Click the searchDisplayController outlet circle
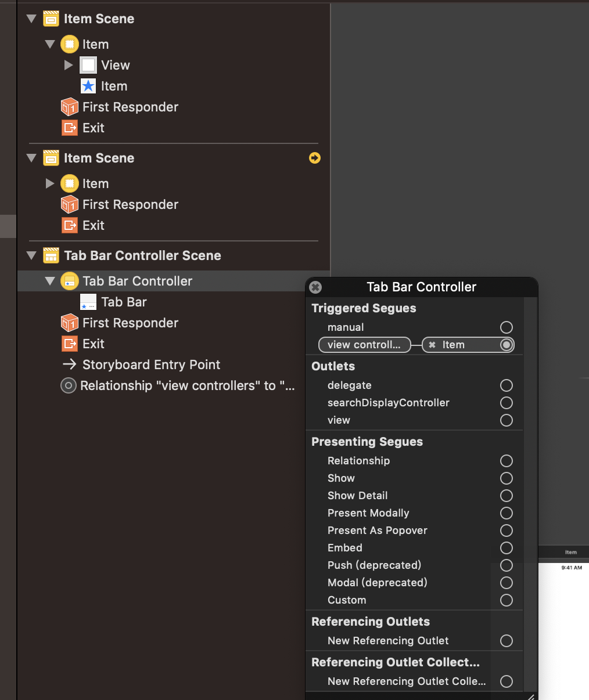 [x=507, y=403]
